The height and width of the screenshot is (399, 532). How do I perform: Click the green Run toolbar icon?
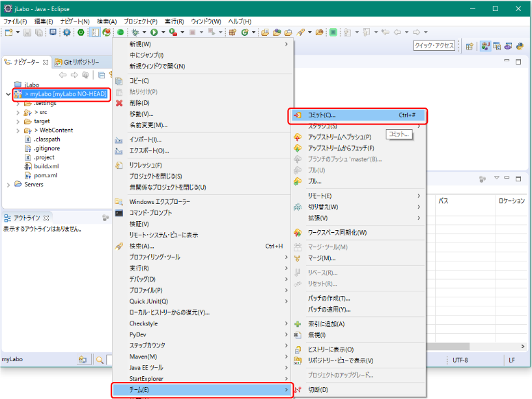(154, 32)
